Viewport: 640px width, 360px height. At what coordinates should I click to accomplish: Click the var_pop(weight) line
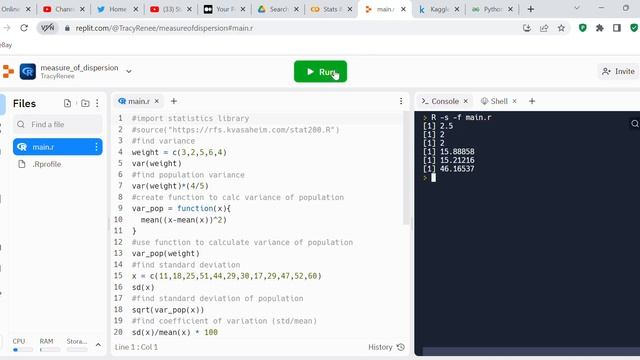tap(166, 253)
